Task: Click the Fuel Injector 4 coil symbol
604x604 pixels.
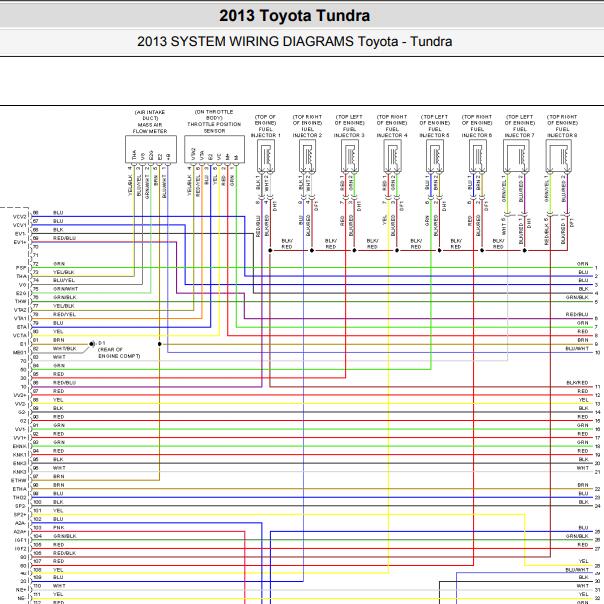Action: point(393,156)
